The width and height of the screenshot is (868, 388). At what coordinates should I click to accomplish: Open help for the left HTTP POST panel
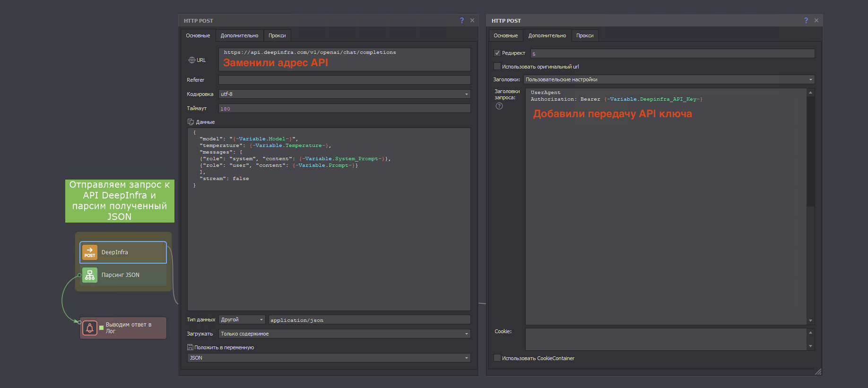click(462, 20)
